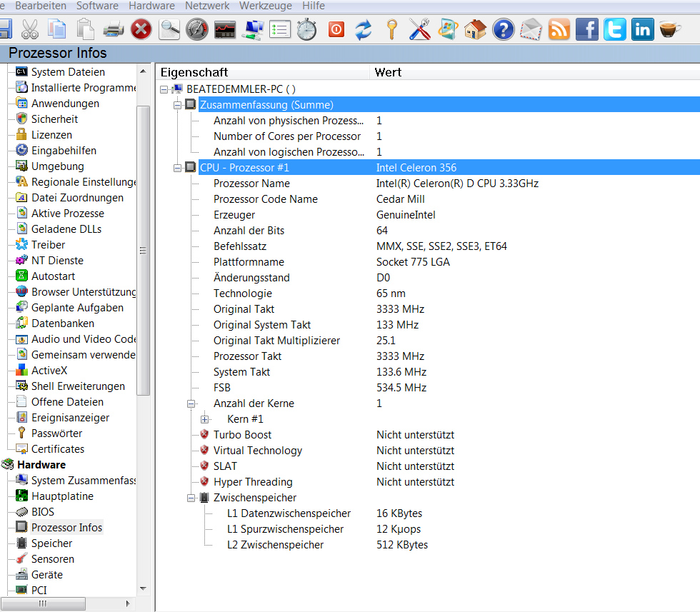Click the Twitter icon in toolbar
Viewport: 700px width, 612px height.
point(615,29)
